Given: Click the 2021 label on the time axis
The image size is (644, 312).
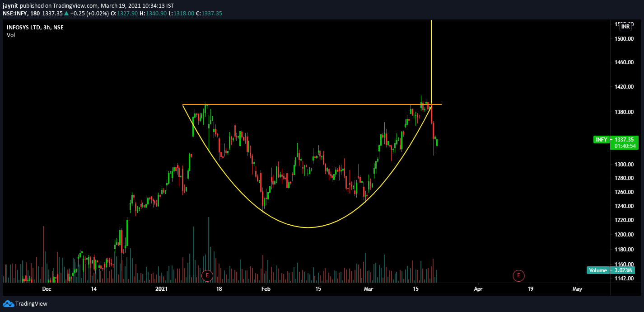Looking at the screenshot, I should [161, 288].
